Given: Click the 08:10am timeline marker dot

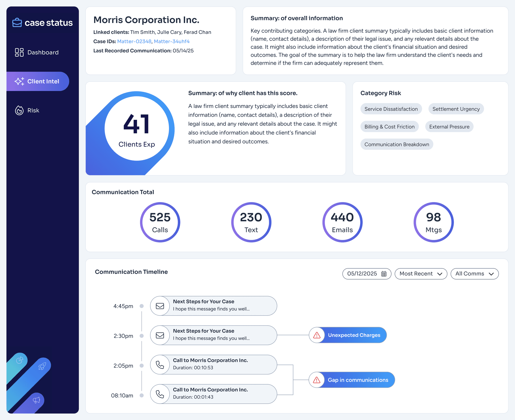Looking at the screenshot, I should pyautogui.click(x=142, y=395).
